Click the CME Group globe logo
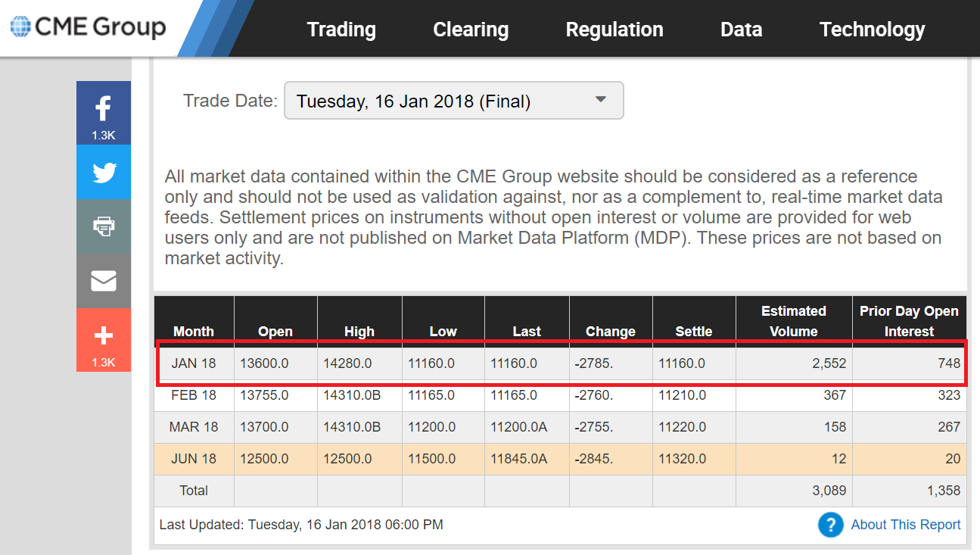980x555 pixels. 21,27
